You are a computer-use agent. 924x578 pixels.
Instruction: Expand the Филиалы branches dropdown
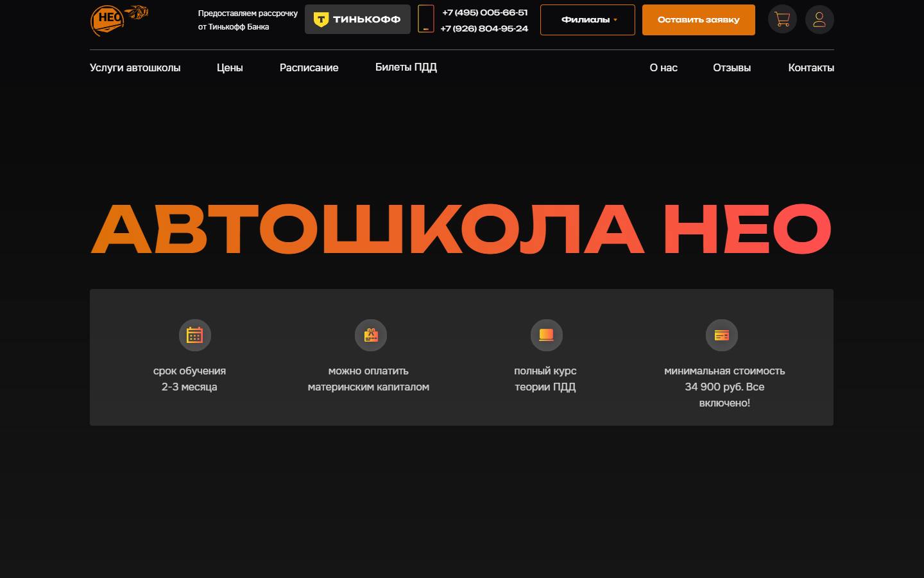(x=588, y=20)
